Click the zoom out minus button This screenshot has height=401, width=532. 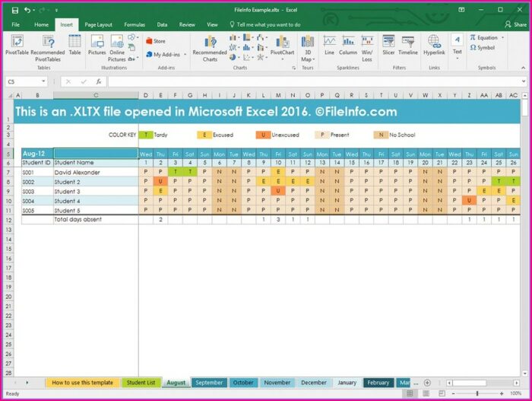tap(453, 393)
